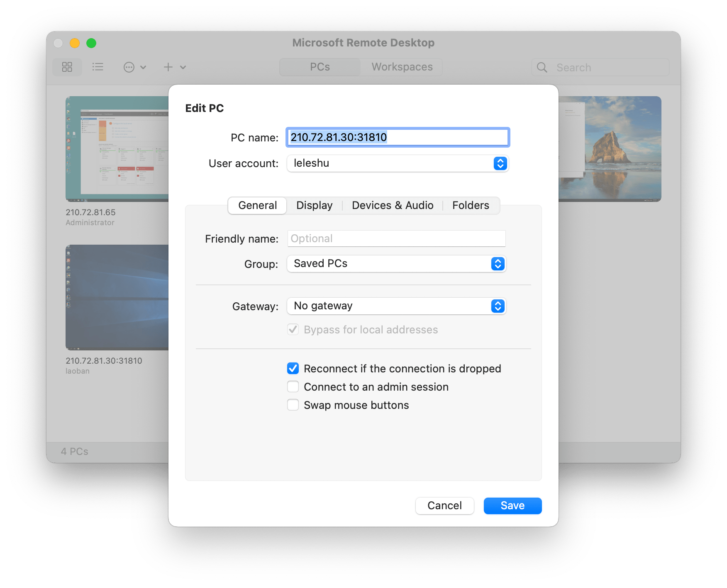Viewport: 727px width, 588px height.
Task: Click the Friendly name field
Action: tap(396, 238)
